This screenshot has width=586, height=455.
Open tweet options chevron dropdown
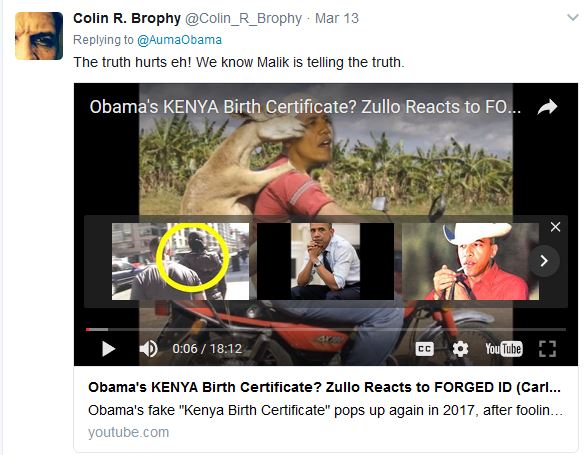pos(573,18)
